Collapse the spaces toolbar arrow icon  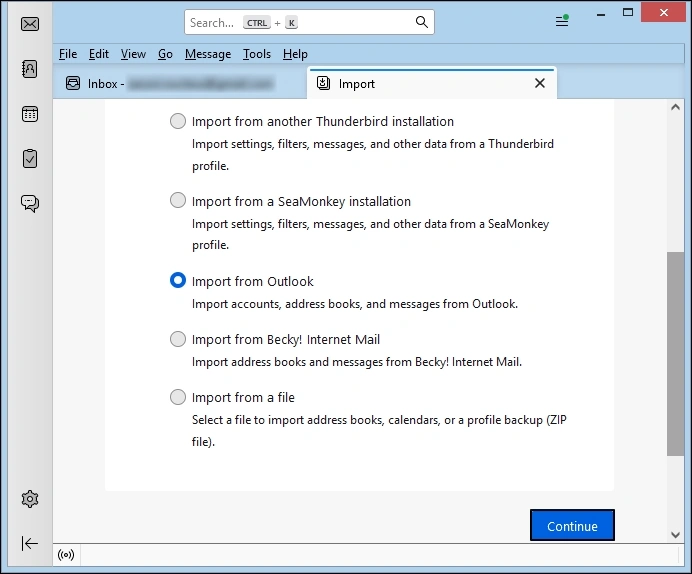point(30,543)
